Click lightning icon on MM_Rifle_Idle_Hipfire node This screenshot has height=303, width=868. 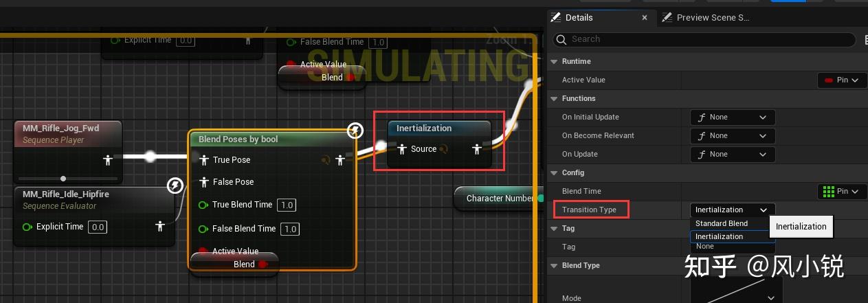pyautogui.click(x=175, y=186)
